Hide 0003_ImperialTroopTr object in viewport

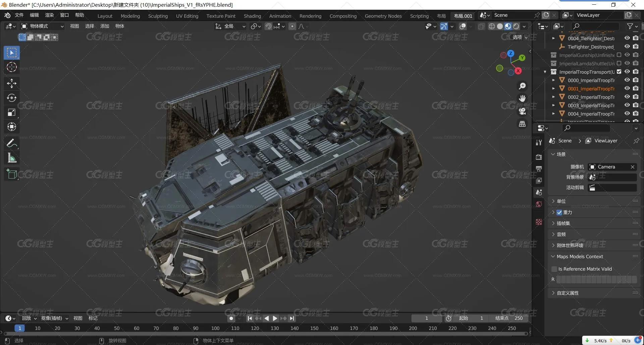point(627,105)
